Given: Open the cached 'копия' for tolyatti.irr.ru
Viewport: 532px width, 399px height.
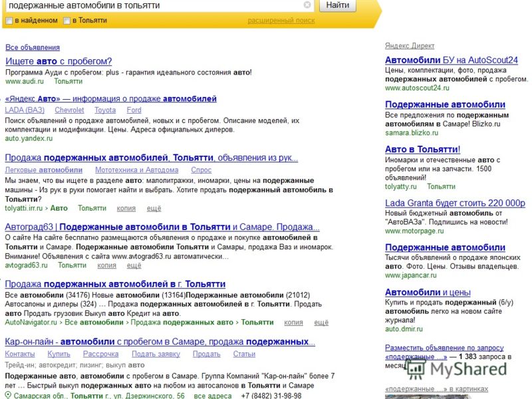Looking at the screenshot, I should 126,208.
